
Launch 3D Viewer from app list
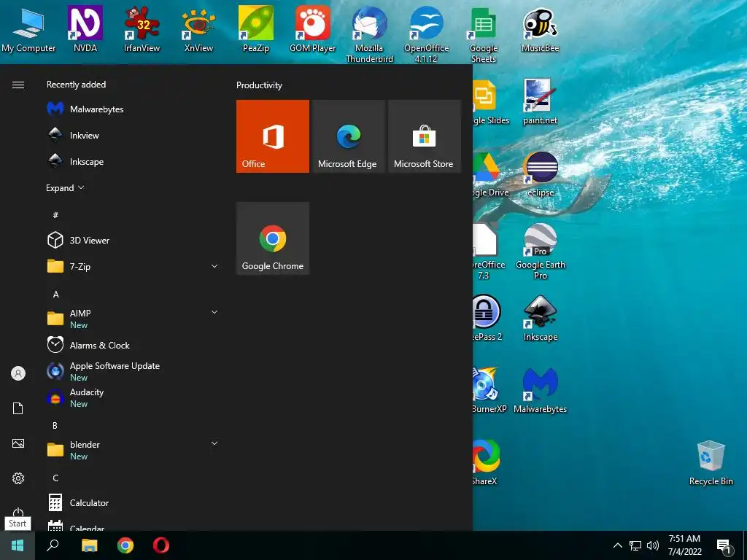click(133, 240)
